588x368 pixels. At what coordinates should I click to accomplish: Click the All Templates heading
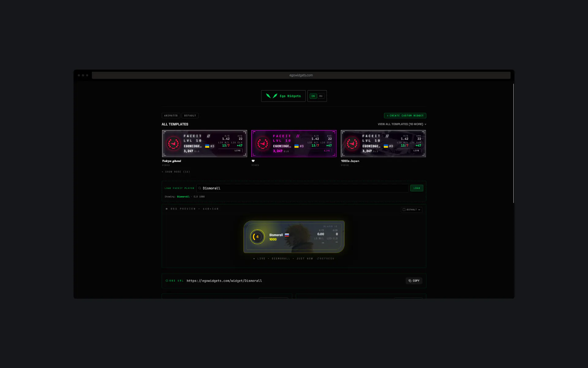click(x=175, y=124)
